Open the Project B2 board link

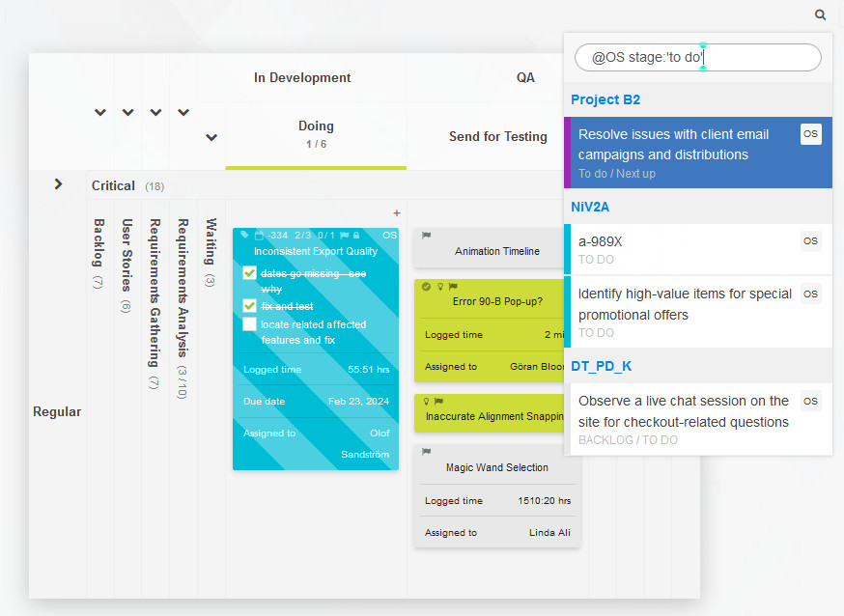pos(605,98)
